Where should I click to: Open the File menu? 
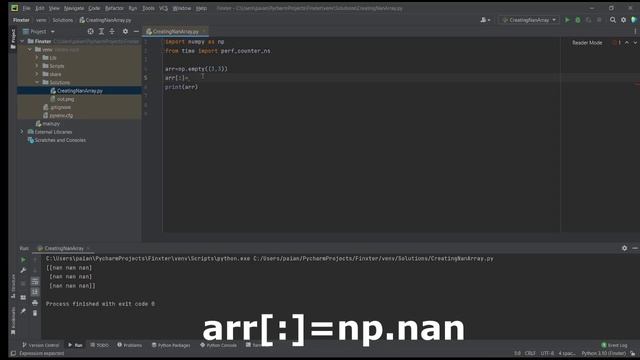[26, 8]
